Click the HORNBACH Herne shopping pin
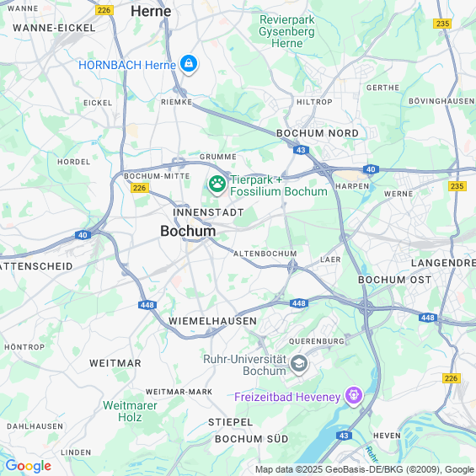Screen dimensions: 476x476 pyautogui.click(x=189, y=64)
